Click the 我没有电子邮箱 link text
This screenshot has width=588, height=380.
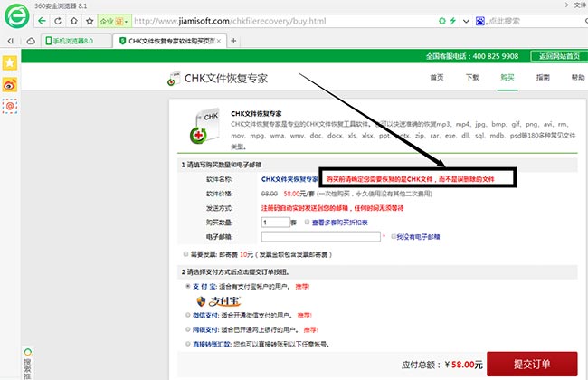419,237
